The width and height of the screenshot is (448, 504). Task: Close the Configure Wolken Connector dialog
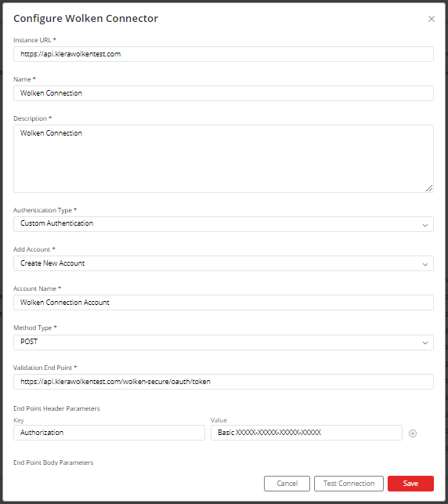click(432, 19)
